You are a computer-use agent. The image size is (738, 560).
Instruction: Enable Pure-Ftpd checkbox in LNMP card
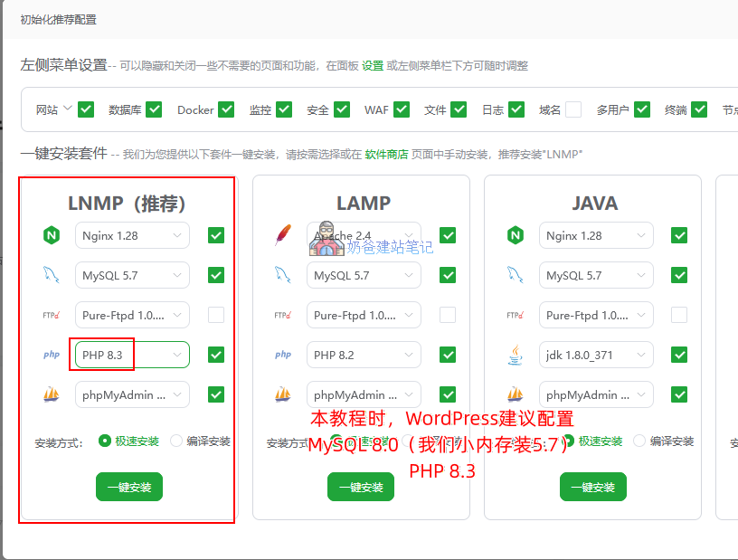click(216, 315)
